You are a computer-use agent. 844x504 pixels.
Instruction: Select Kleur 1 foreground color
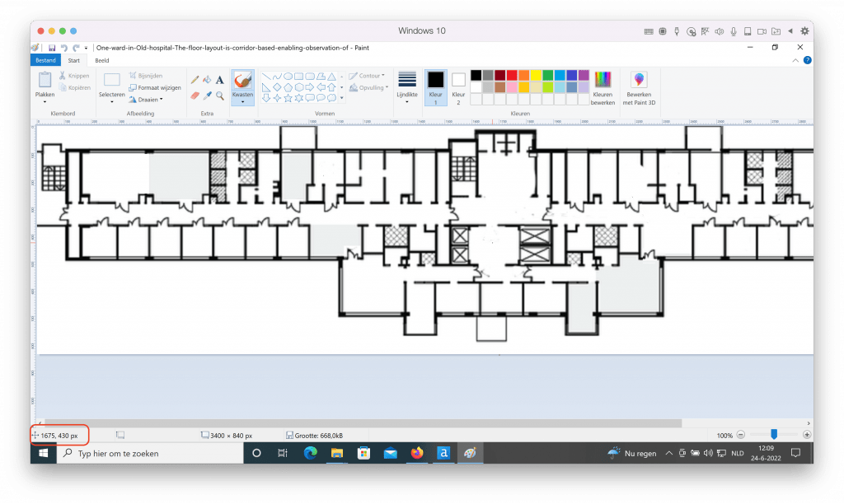(435, 84)
